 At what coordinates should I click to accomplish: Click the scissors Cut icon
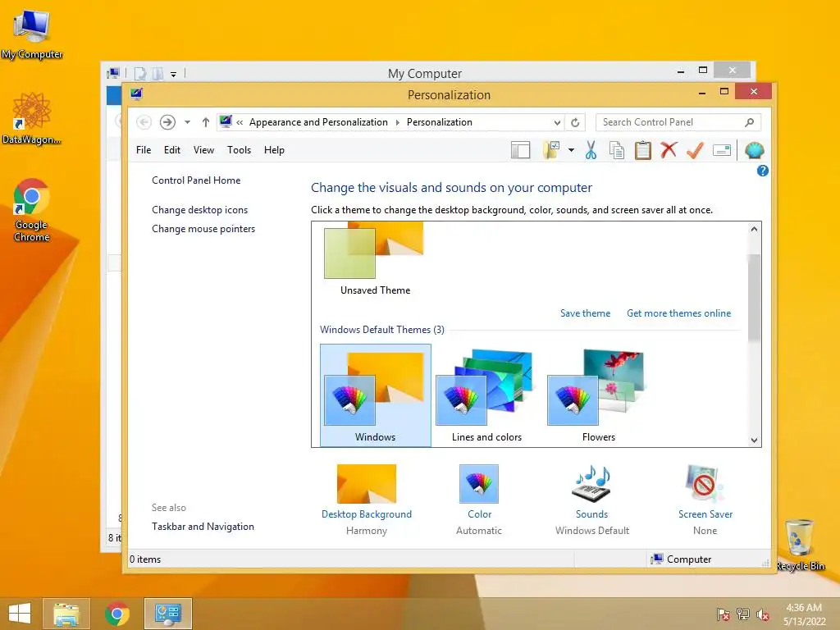pos(591,151)
